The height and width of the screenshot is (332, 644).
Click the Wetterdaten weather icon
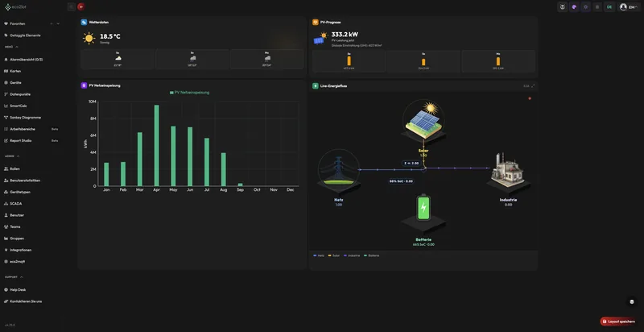pos(84,23)
